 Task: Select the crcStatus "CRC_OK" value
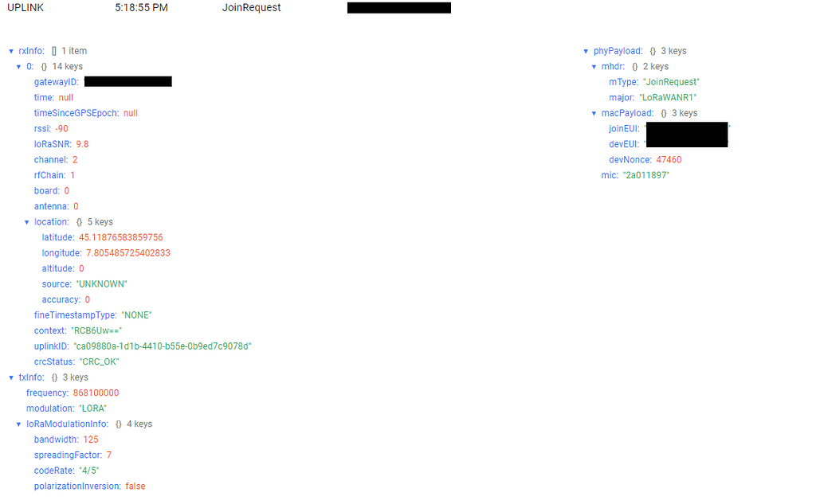[x=97, y=361]
